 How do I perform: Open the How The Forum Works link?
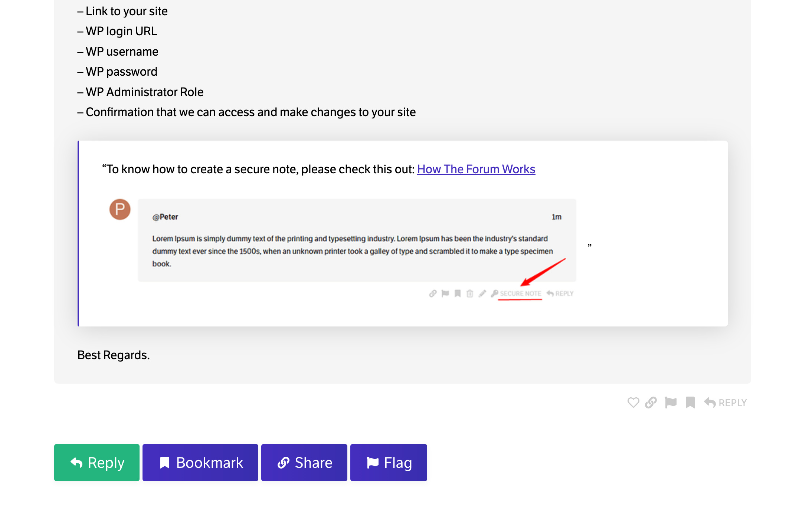pos(476,169)
